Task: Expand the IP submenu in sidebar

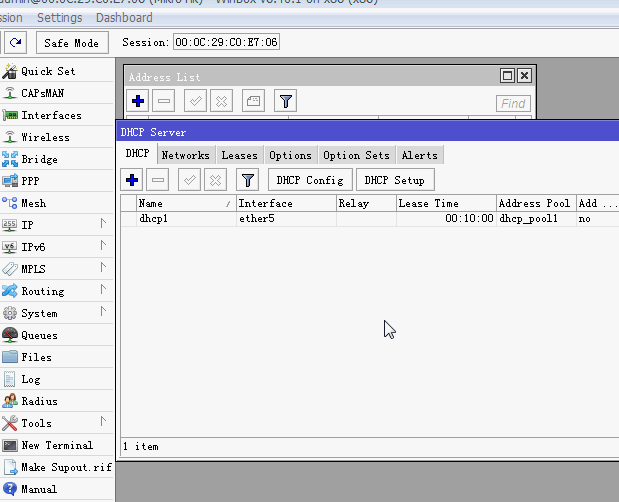Action: point(27,225)
